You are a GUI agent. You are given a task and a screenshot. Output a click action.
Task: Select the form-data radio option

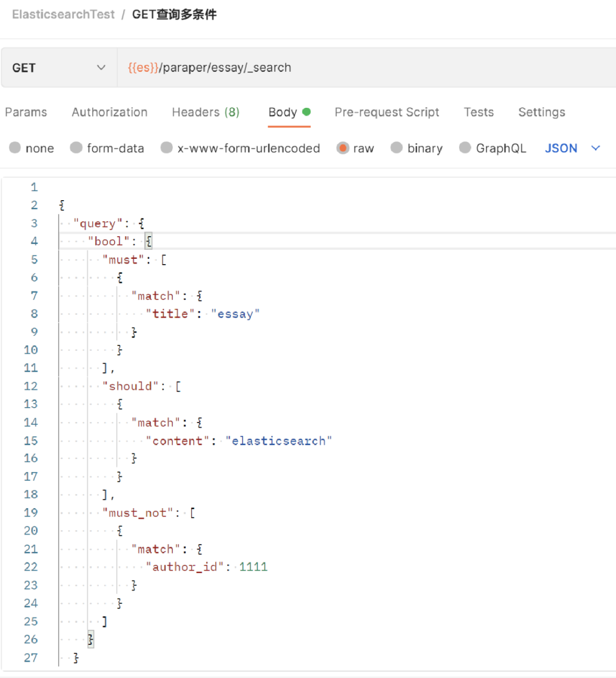click(x=76, y=148)
